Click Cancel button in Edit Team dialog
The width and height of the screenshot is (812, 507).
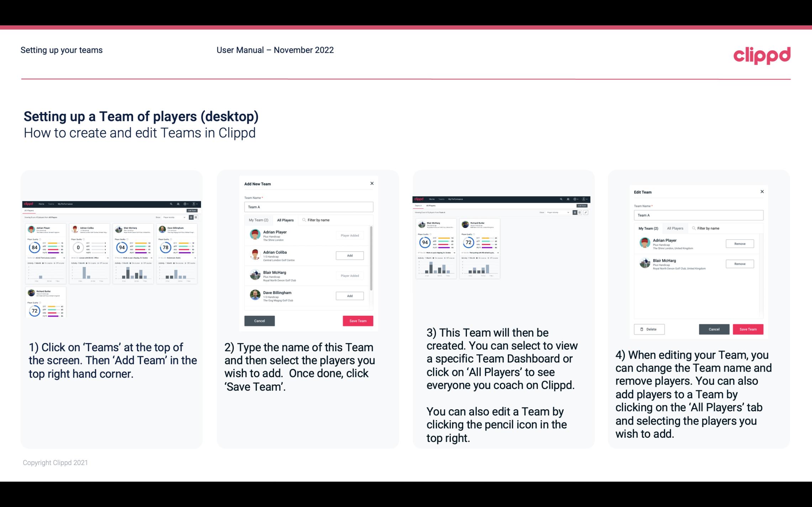[715, 329]
